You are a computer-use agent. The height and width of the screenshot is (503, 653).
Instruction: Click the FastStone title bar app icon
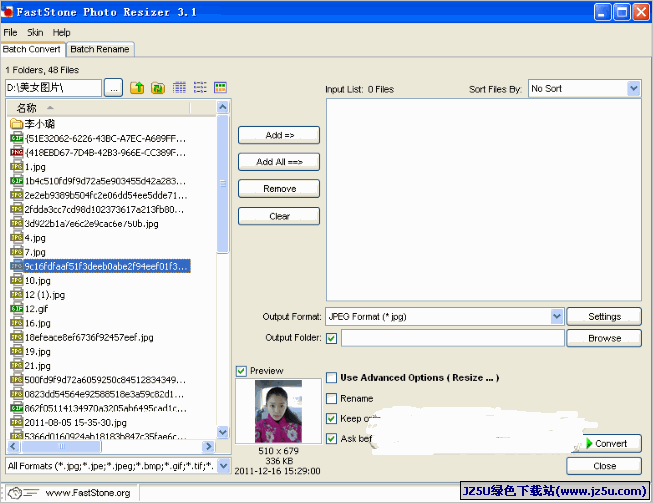pos(7,11)
